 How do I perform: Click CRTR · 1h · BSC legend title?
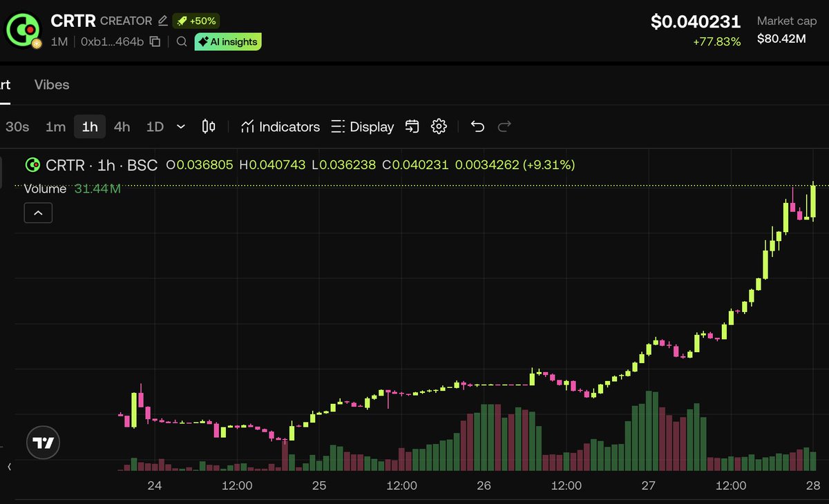[101, 165]
